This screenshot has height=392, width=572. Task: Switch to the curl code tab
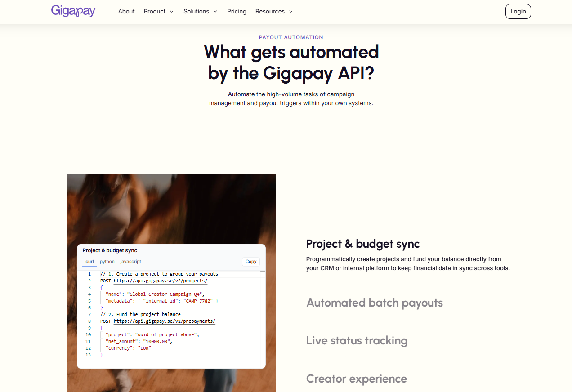pyautogui.click(x=89, y=262)
